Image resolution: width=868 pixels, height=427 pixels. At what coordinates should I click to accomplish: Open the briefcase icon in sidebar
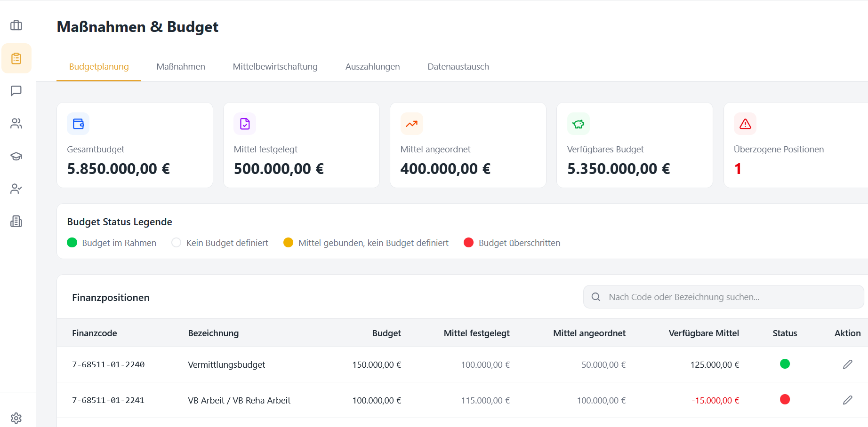point(16,25)
